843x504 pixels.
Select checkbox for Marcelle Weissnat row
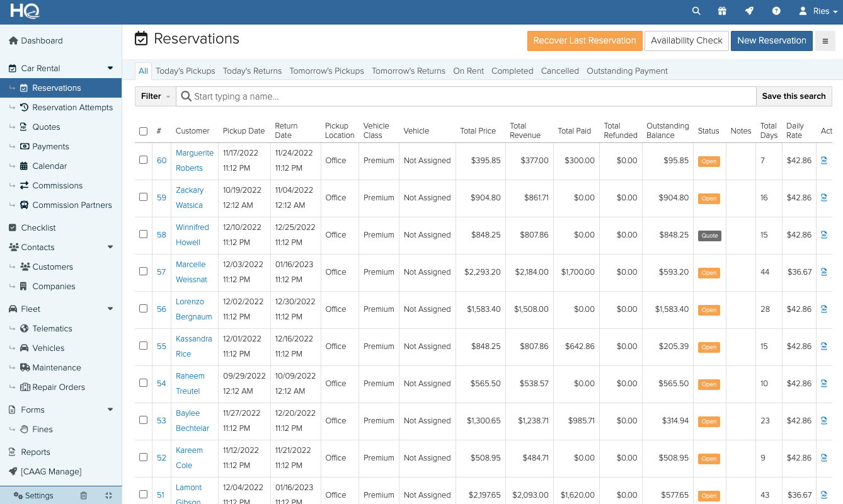coord(143,272)
